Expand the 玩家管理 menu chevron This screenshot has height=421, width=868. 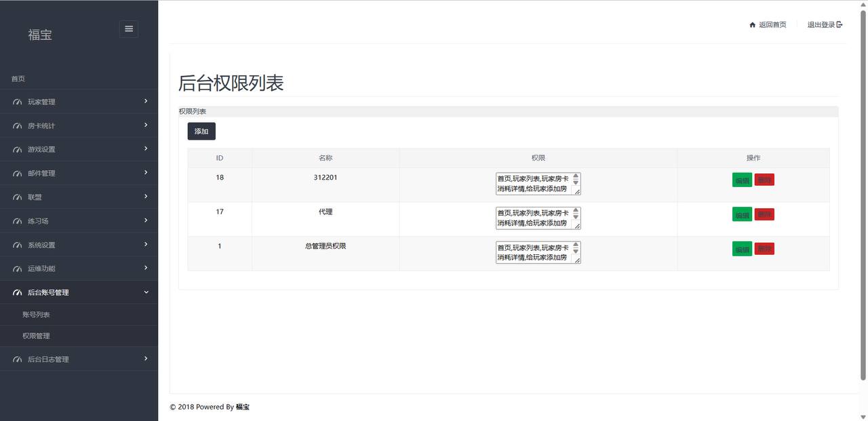pos(146,101)
